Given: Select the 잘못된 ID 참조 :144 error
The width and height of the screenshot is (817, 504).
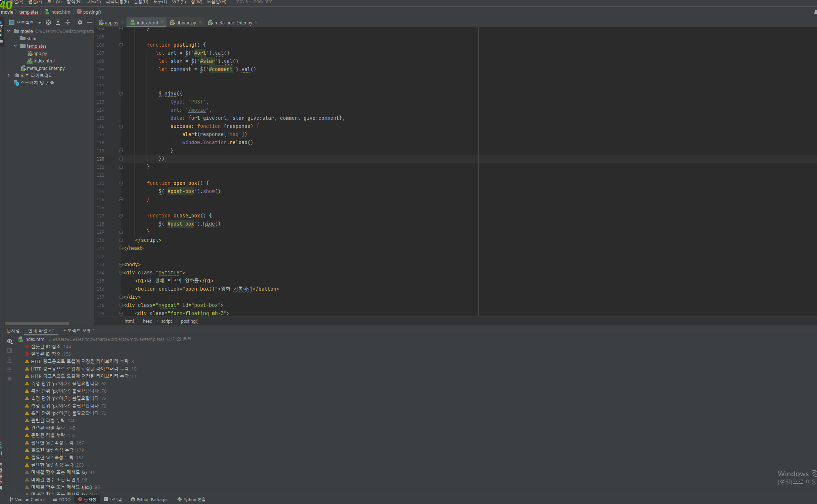Looking at the screenshot, I should pyautogui.click(x=48, y=347).
